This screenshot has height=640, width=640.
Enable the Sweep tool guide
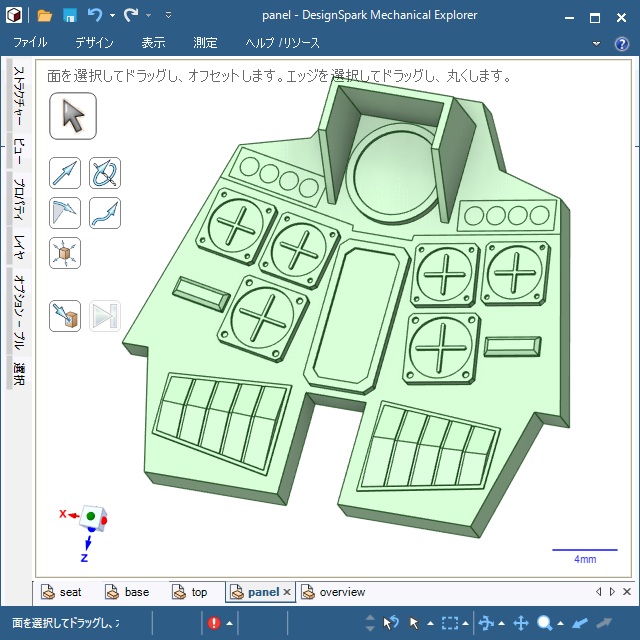click(104, 212)
